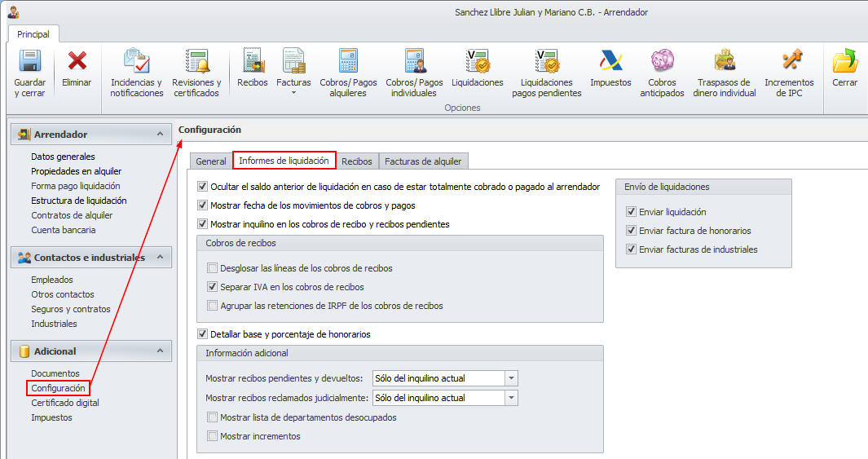Viewport: 868px width, 459px height.
Task: Open Mostrar recibos reclamados judicialmente dropdown
Action: (x=512, y=398)
